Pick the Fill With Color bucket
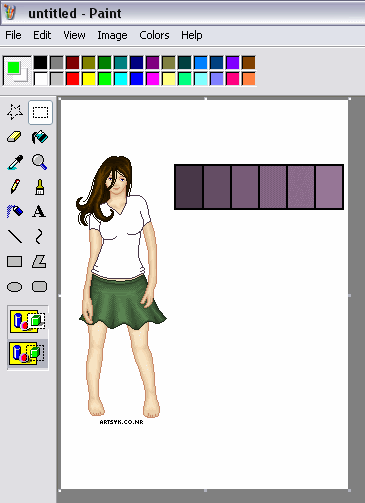 [40, 137]
